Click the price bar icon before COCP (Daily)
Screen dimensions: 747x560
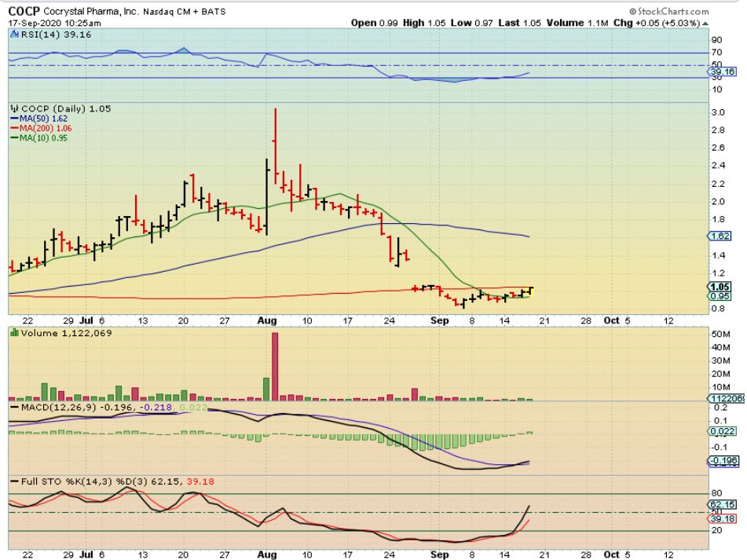click(14, 108)
